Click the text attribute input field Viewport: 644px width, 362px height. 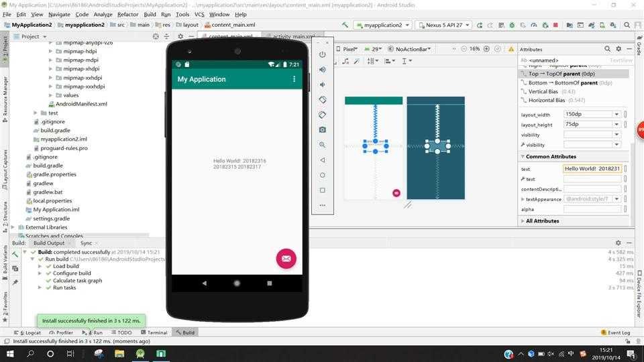point(592,169)
